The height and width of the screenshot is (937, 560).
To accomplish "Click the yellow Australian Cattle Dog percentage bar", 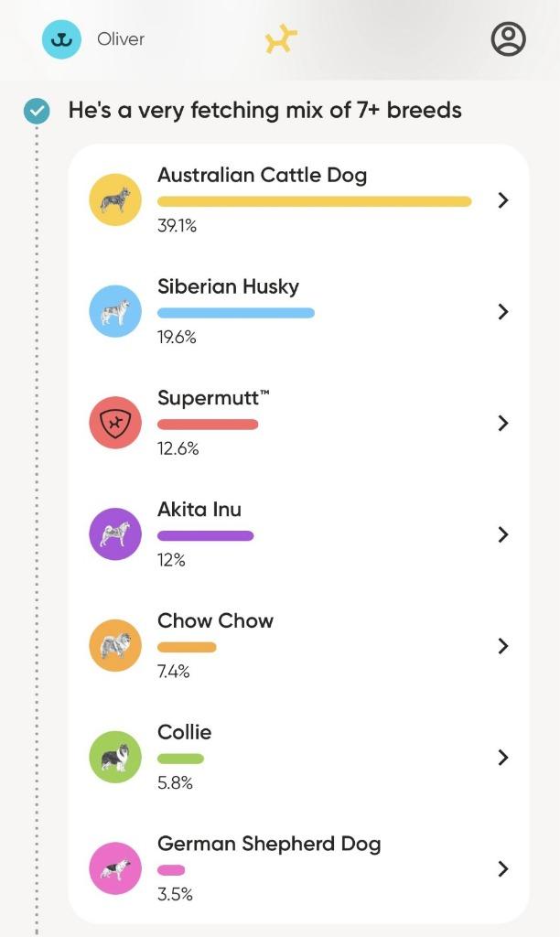I will click(314, 201).
